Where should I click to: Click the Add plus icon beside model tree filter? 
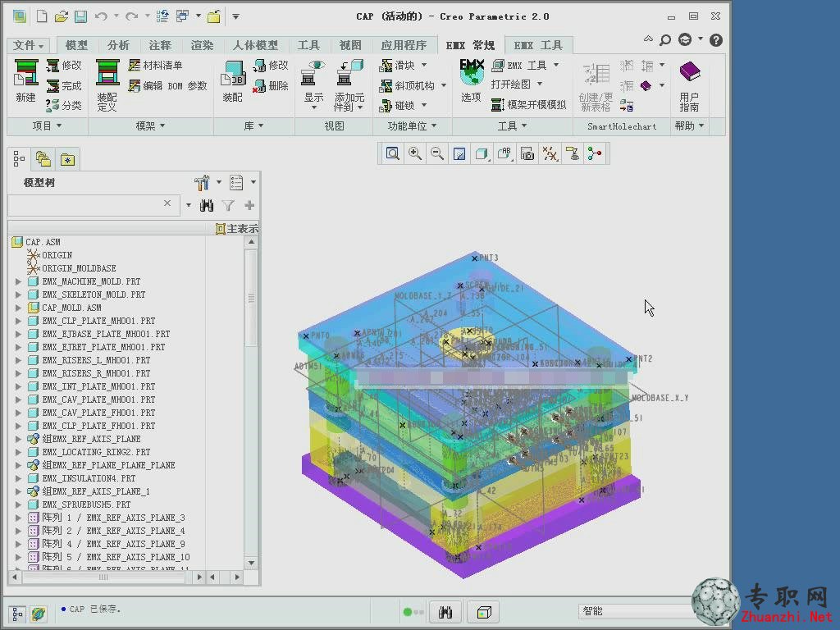click(x=249, y=205)
